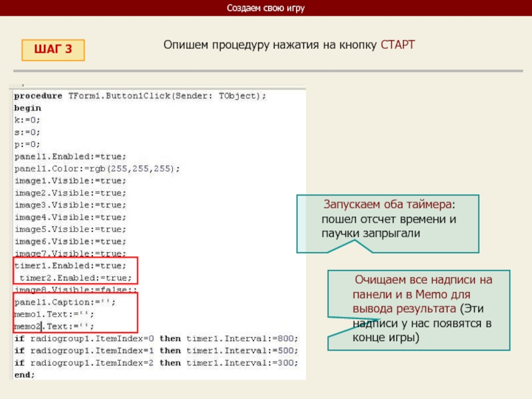Click the 'end;' code line
This screenshot has height=399, width=532.
point(25,375)
